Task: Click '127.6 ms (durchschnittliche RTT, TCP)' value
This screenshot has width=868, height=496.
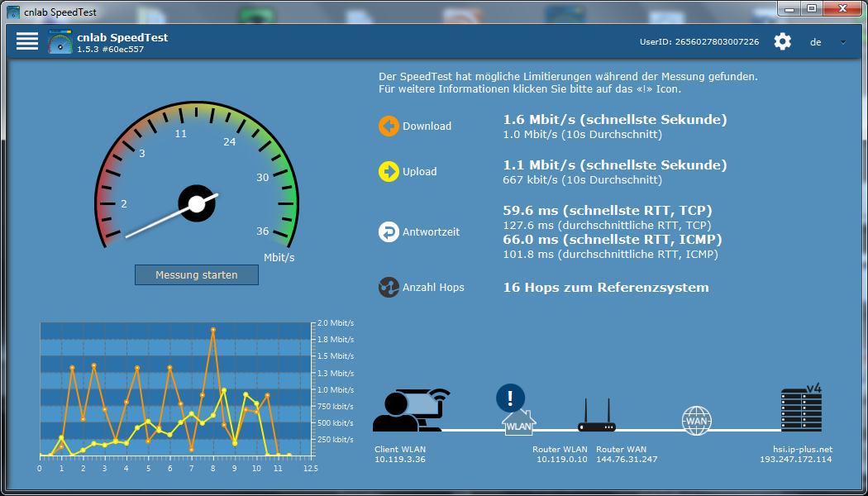Action: click(x=607, y=226)
